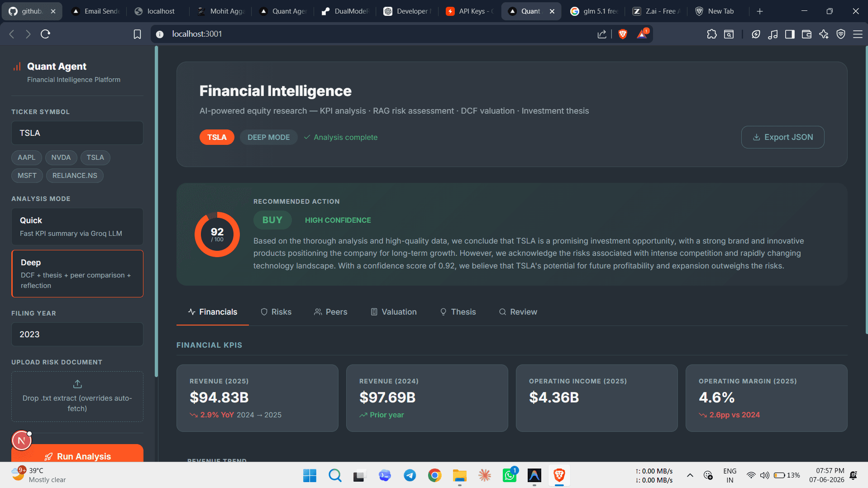Pick the MSFT ticker chip
The image size is (868, 488).
(27, 176)
